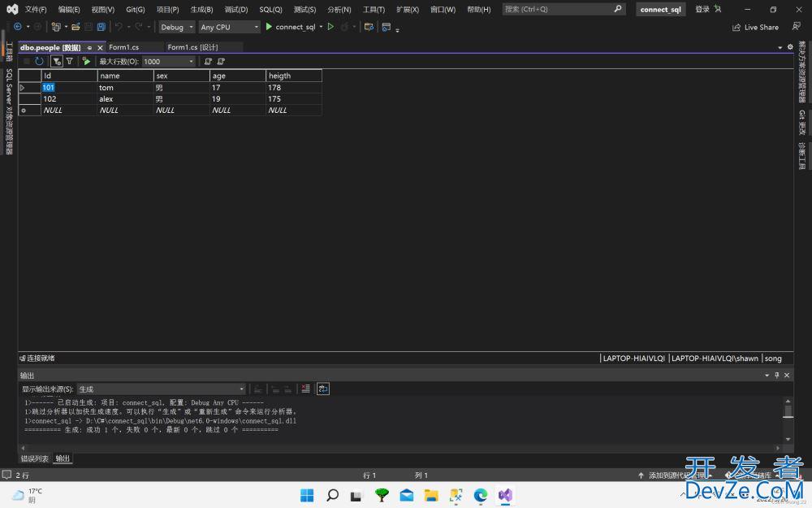Clear all output with red list icon
The image size is (812, 508).
click(x=305, y=389)
